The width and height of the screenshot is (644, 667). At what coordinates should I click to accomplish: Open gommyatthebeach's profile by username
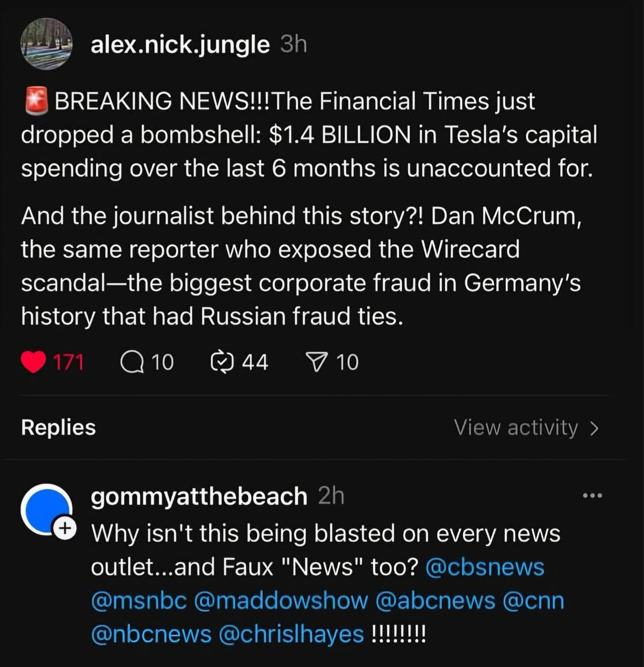[x=199, y=496]
